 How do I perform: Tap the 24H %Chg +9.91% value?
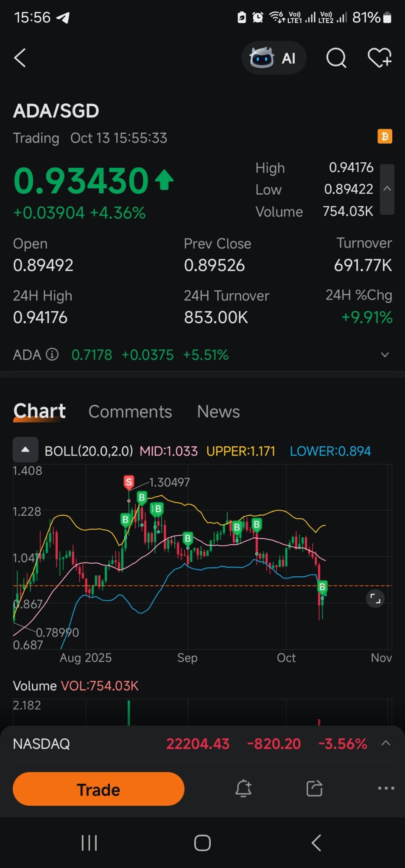point(367,317)
